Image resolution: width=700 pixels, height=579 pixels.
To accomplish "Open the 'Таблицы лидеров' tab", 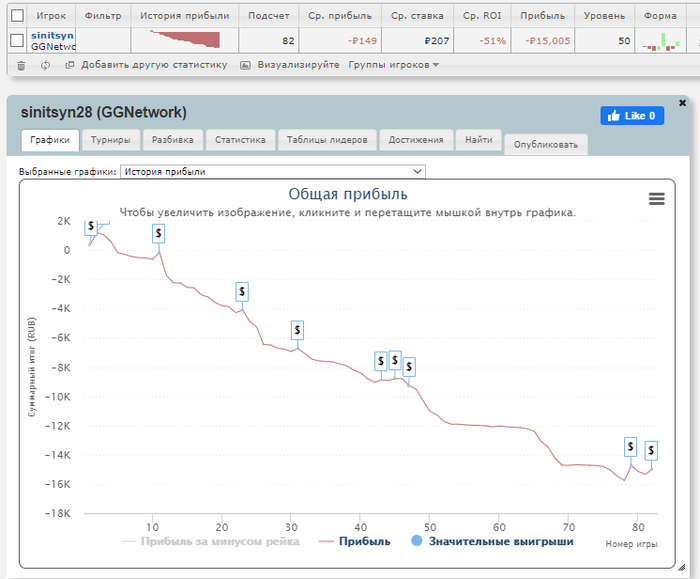I will coord(327,140).
